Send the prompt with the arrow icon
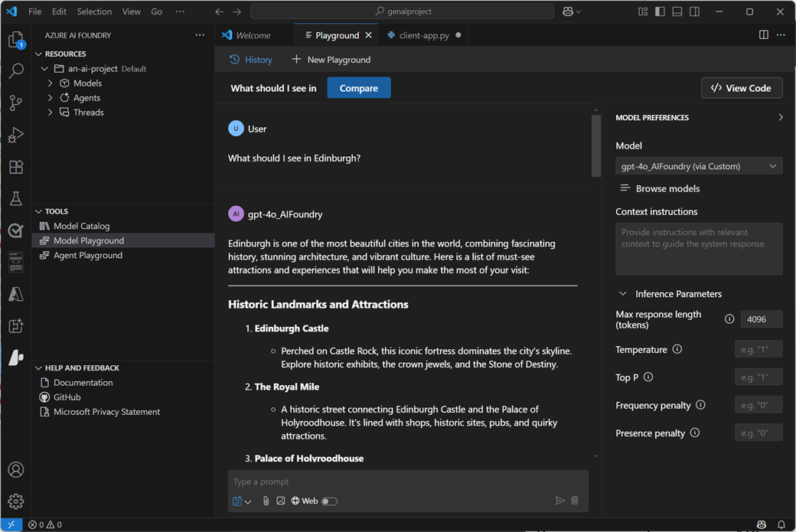Image resolution: width=796 pixels, height=532 pixels. (x=559, y=500)
